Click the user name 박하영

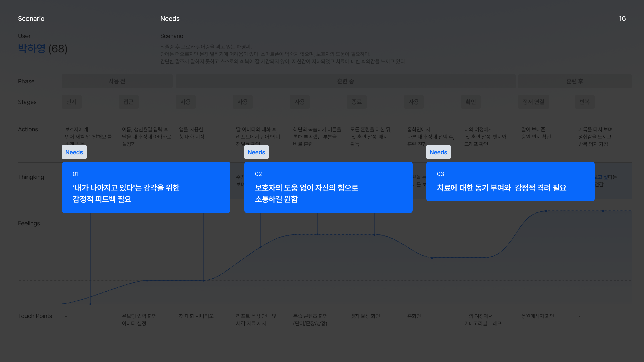(x=32, y=49)
